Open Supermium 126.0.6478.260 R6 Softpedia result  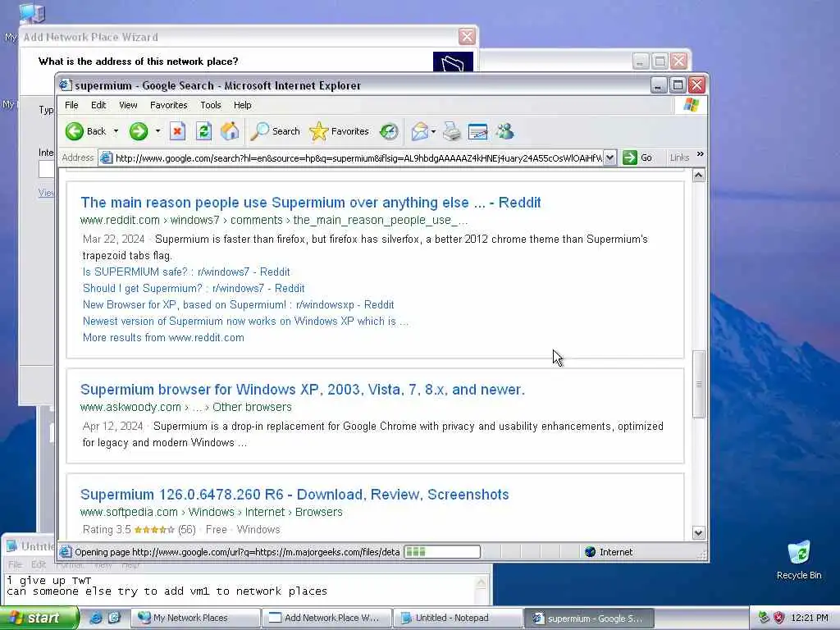coord(294,495)
